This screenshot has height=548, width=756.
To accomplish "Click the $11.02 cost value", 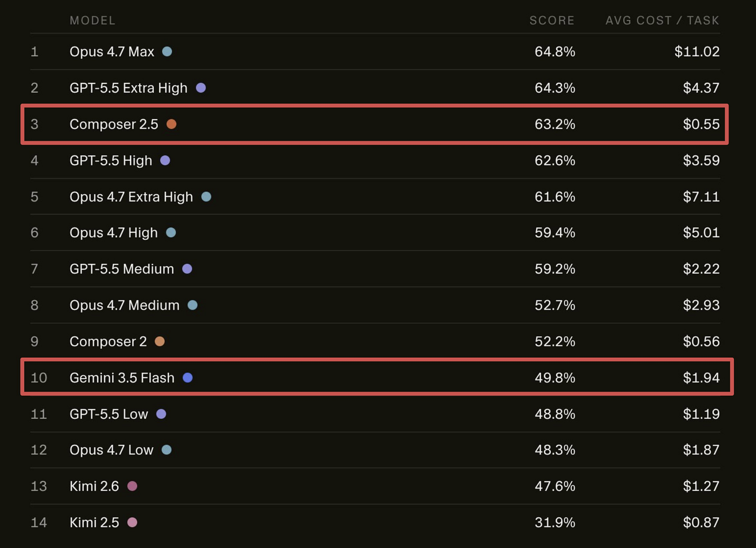I will coord(697,52).
